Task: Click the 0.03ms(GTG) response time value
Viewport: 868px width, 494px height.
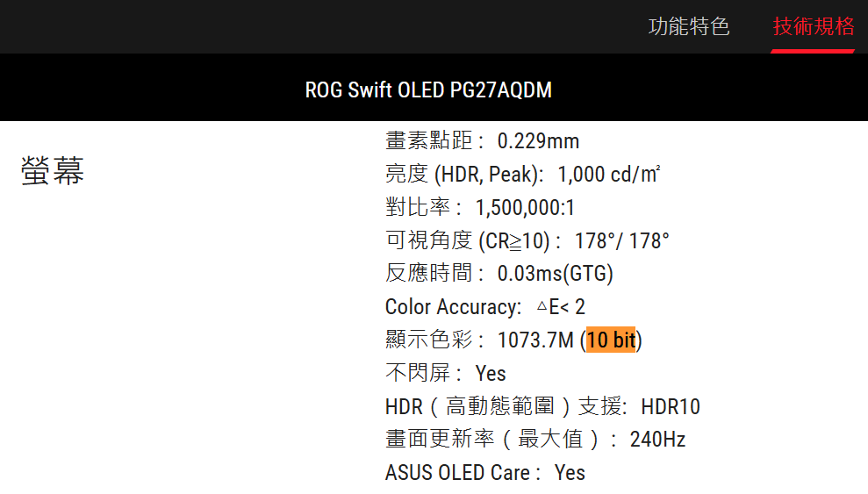Action: point(555,274)
